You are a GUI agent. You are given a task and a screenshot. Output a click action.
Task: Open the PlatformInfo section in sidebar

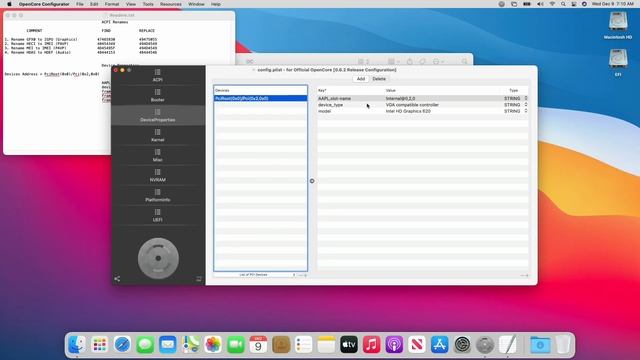158,196
